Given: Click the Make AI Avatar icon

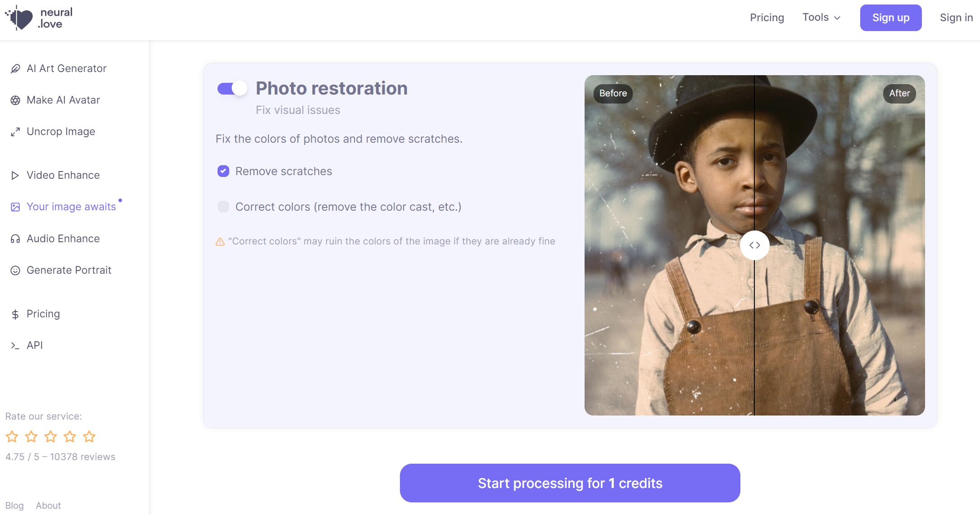Looking at the screenshot, I should [15, 100].
